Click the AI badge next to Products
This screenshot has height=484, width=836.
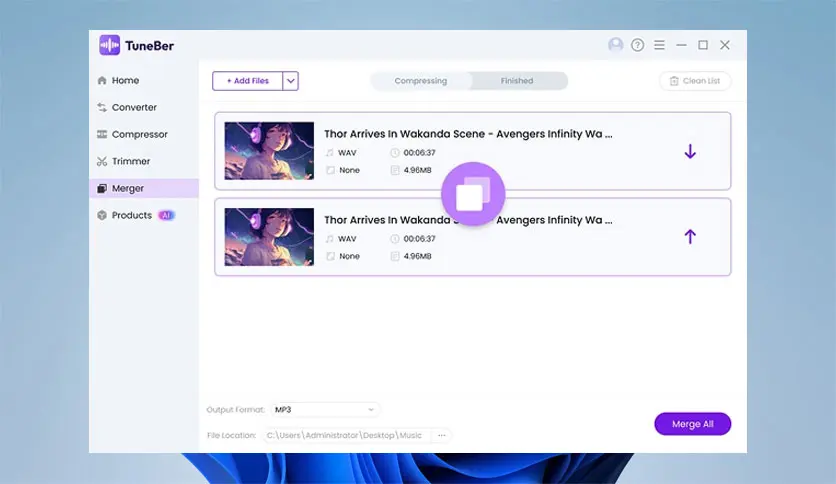[166, 215]
